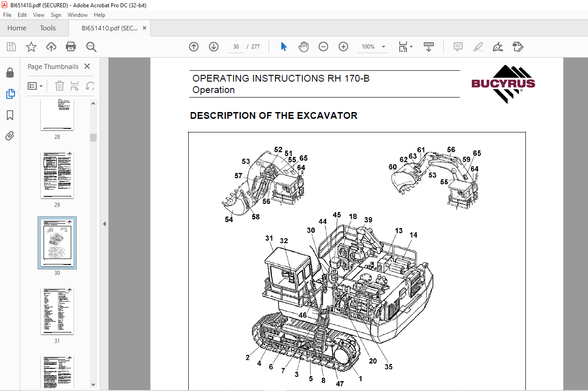Click the thumbnail panel scrollbar handle
The width and height of the screenshot is (588, 391).
click(x=93, y=137)
